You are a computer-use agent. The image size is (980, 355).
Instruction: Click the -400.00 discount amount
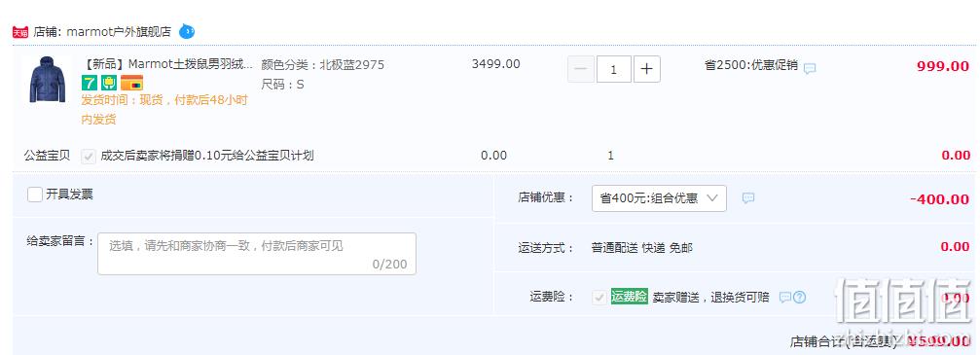(939, 199)
